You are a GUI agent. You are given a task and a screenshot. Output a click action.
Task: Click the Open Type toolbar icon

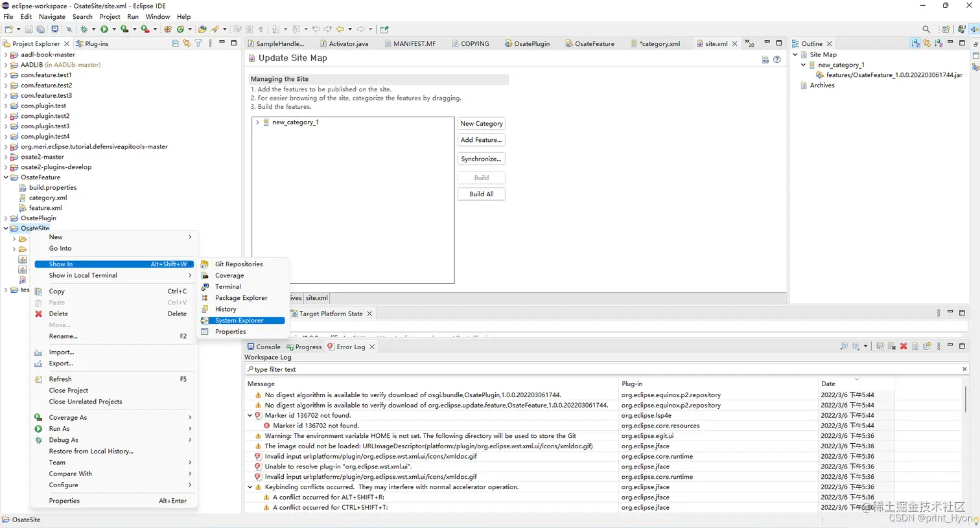202,29
